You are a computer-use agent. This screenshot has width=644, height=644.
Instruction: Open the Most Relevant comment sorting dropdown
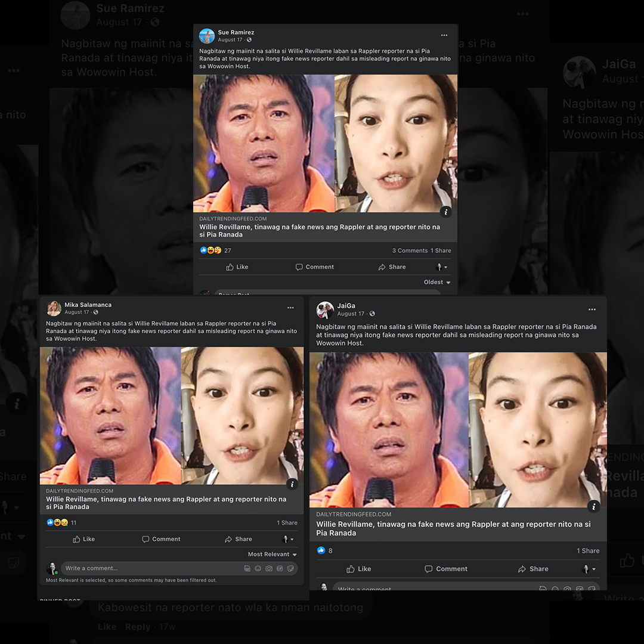[272, 554]
